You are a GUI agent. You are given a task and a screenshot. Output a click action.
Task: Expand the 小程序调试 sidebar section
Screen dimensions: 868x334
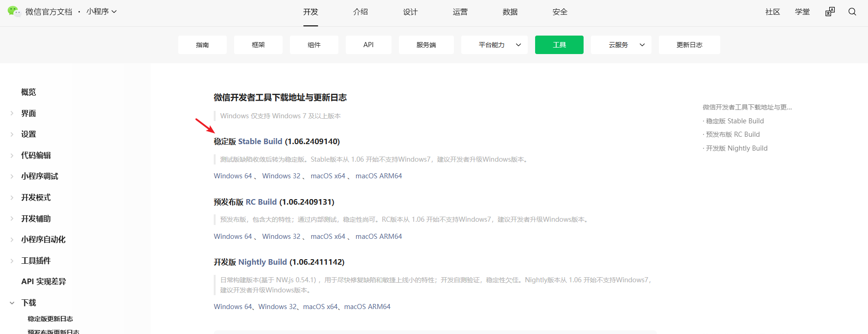pos(12,176)
